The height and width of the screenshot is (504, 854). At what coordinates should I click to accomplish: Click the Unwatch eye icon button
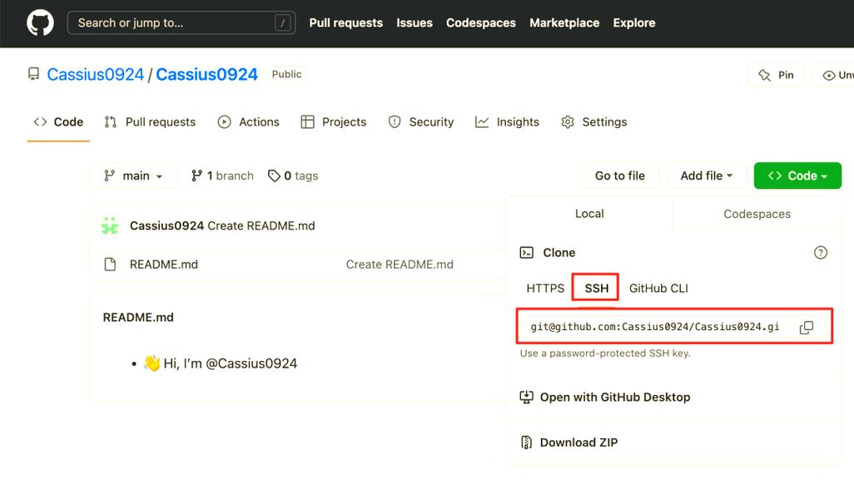[x=833, y=75]
